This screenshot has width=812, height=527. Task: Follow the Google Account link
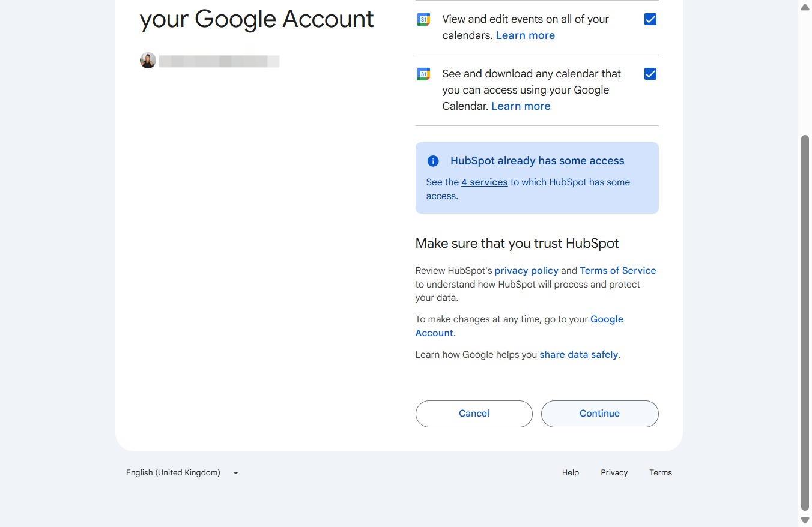pos(607,319)
